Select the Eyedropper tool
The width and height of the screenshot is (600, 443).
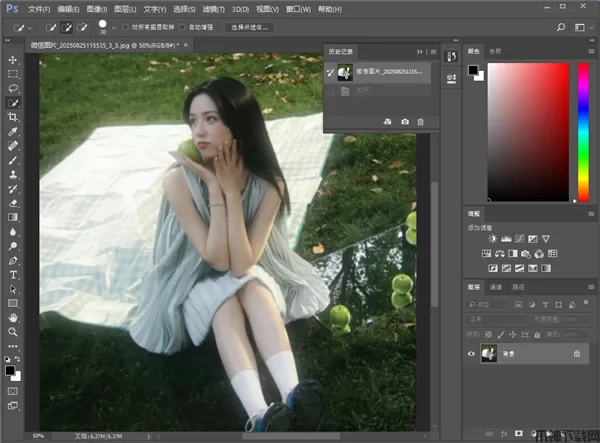point(13,131)
